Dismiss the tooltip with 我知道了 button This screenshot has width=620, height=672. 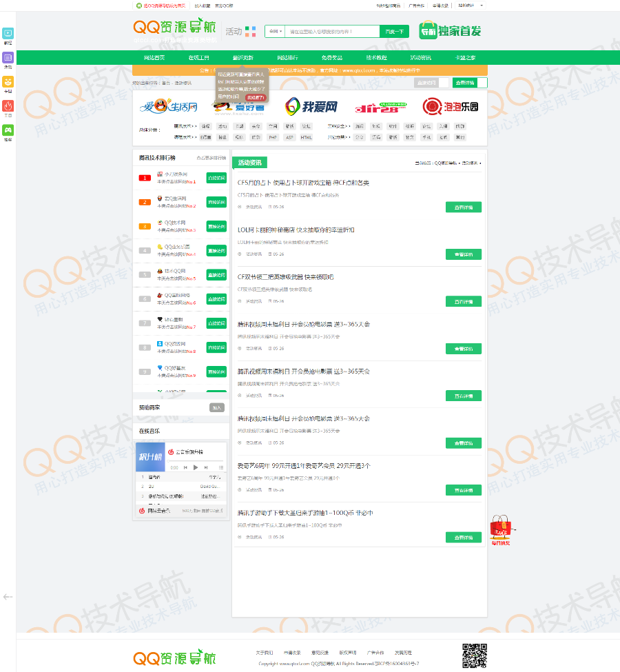coord(256,98)
